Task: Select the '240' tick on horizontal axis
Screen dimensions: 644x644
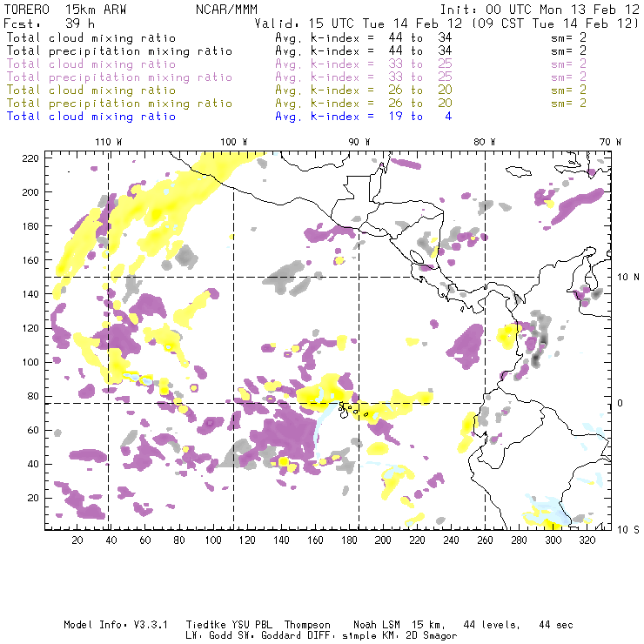Action: pyautogui.click(x=451, y=540)
